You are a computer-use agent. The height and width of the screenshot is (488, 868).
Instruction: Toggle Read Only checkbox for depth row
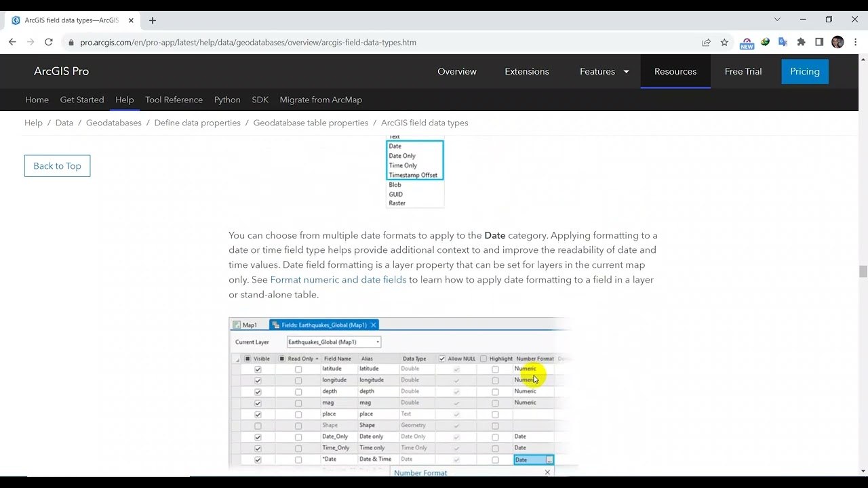click(298, 392)
